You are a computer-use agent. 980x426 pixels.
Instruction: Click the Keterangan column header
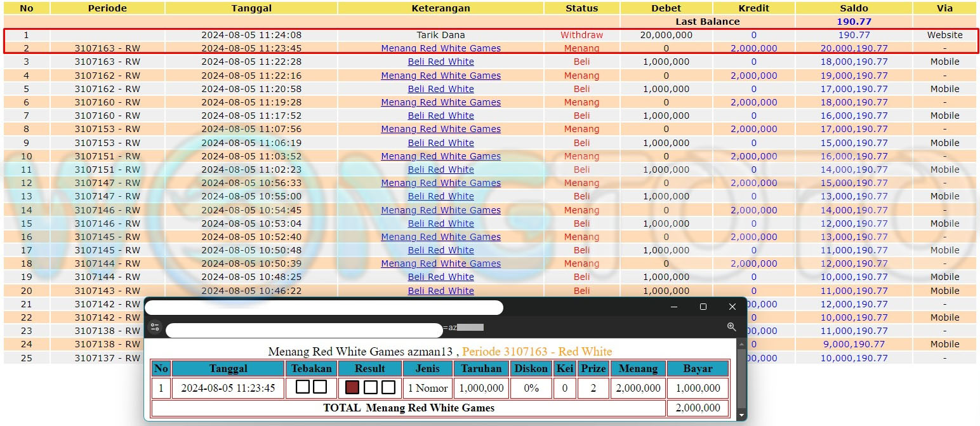coord(440,8)
